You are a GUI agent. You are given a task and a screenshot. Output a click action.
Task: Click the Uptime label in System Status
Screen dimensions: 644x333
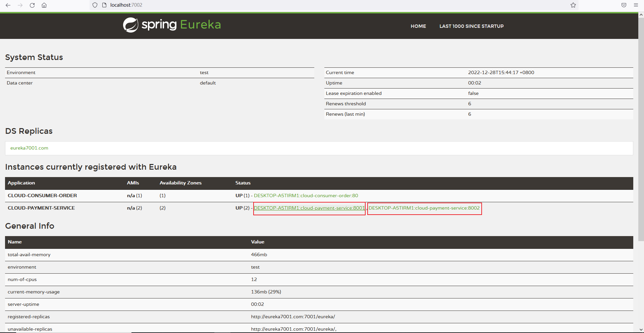pos(334,83)
